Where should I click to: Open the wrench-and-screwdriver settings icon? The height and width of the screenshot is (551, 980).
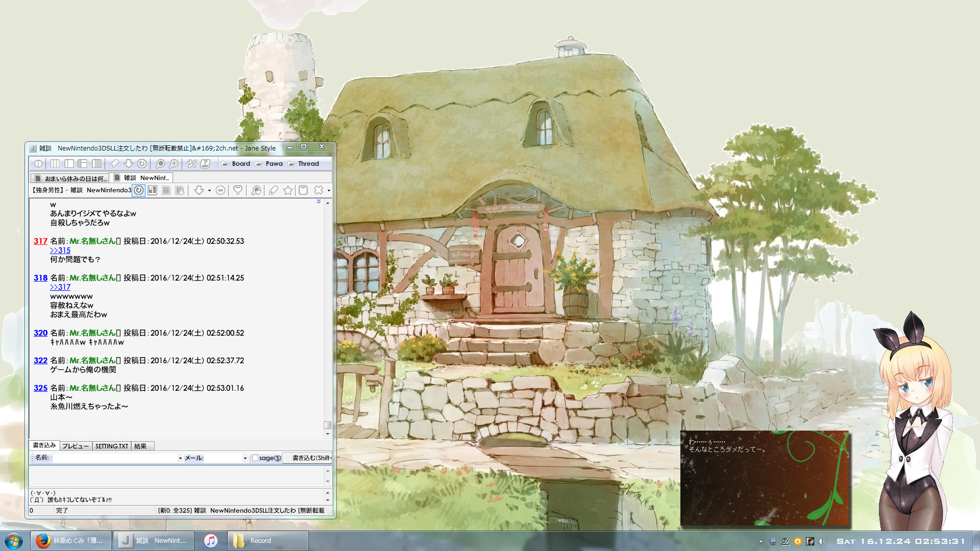click(191, 164)
